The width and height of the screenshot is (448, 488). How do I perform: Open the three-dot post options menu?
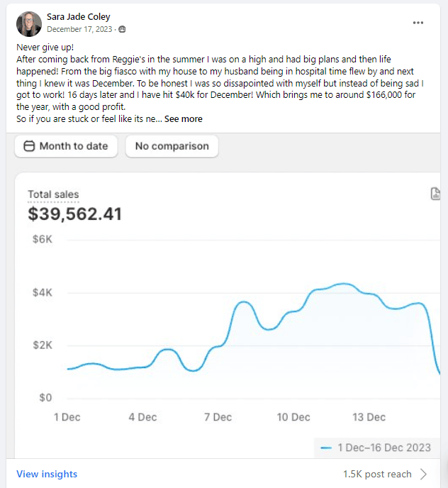click(418, 23)
